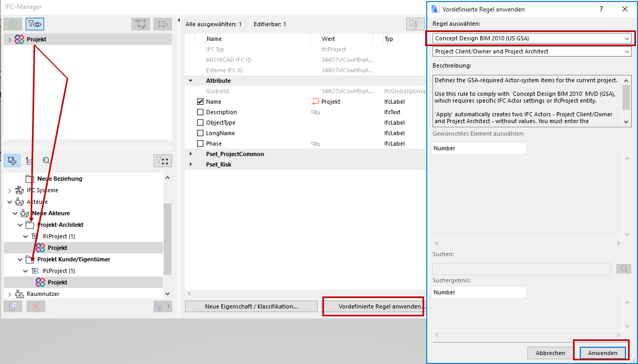Image resolution: width=638 pixels, height=364 pixels.
Task: Click the filter properties icon above the Typ column
Action: [x=415, y=24]
